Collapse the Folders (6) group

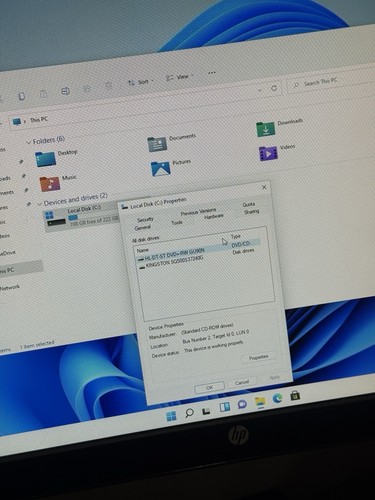coord(28,143)
